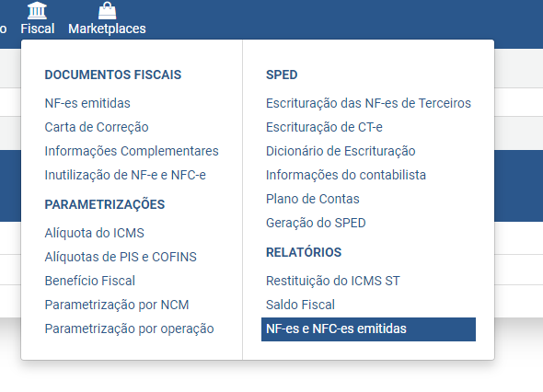Open Inutilização de NF-e e NFC-e

click(x=125, y=175)
